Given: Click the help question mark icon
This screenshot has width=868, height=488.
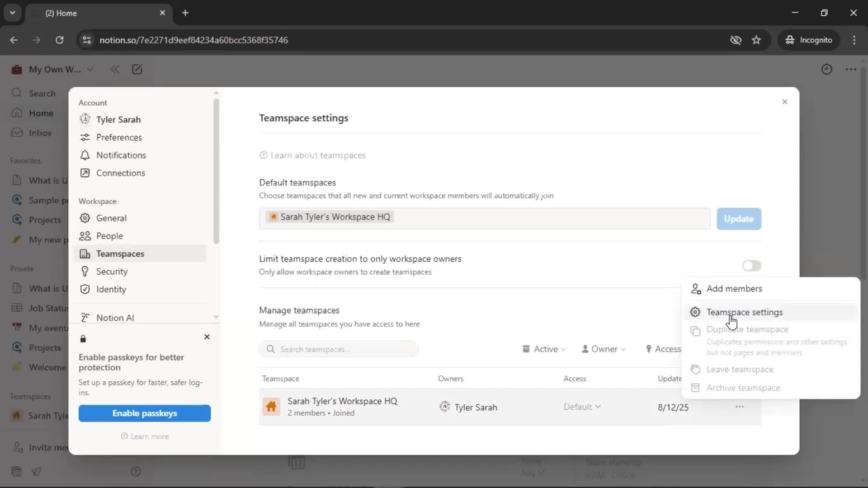Looking at the screenshot, I should [x=136, y=472].
